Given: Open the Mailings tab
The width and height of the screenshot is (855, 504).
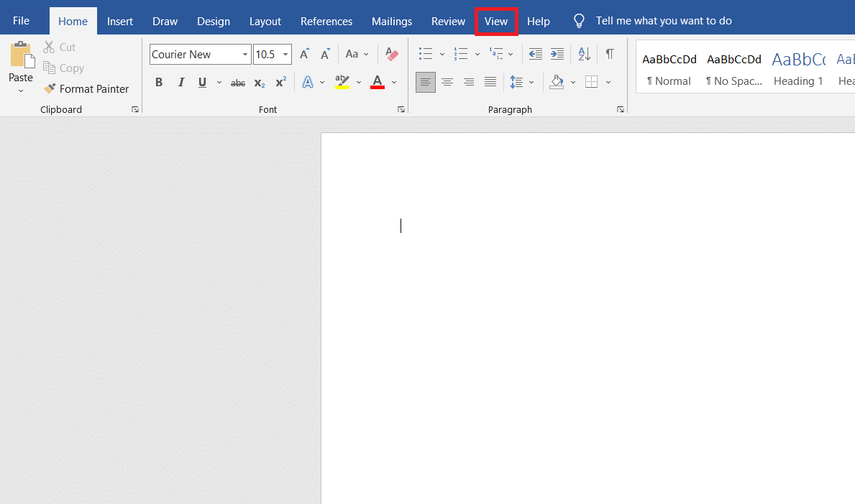Looking at the screenshot, I should [391, 22].
